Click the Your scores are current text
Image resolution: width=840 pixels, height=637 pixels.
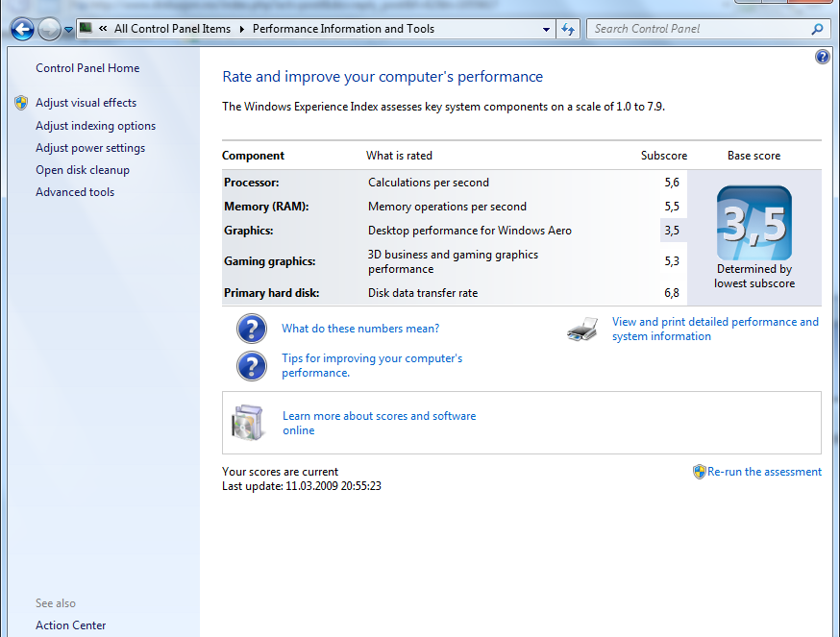(281, 472)
